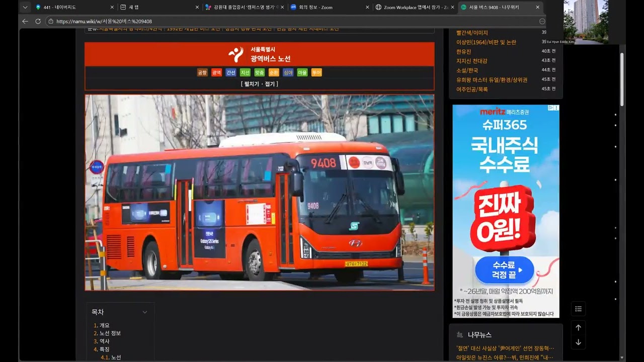Open recent change 여주인공/목록

[472, 89]
